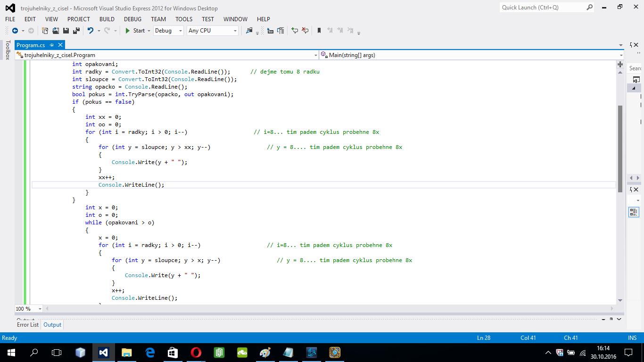
Task: Toggle pin on Program.cs tab
Action: click(52, 45)
